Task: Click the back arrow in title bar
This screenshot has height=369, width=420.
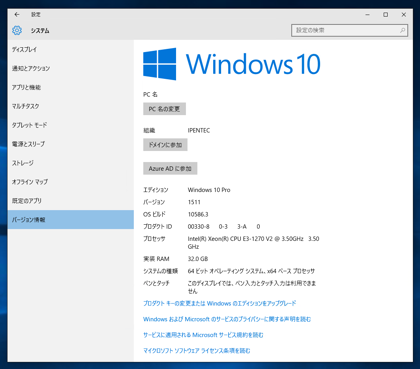Action: [x=17, y=15]
